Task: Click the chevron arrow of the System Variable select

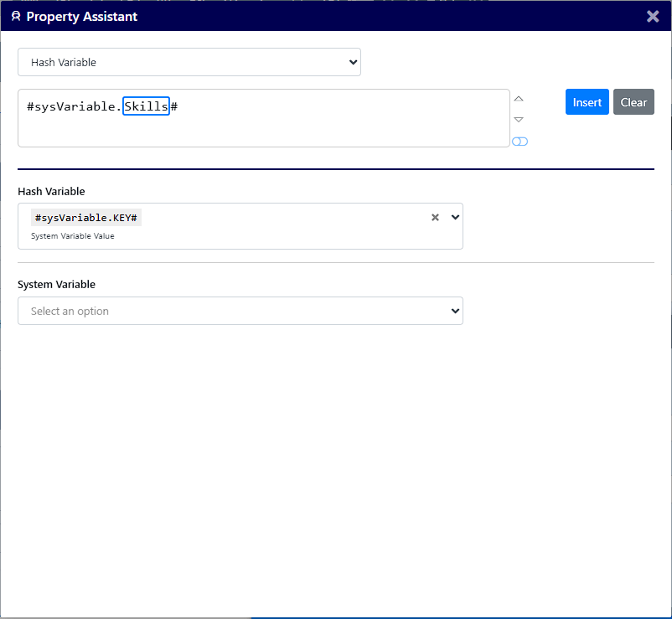Action: (455, 311)
